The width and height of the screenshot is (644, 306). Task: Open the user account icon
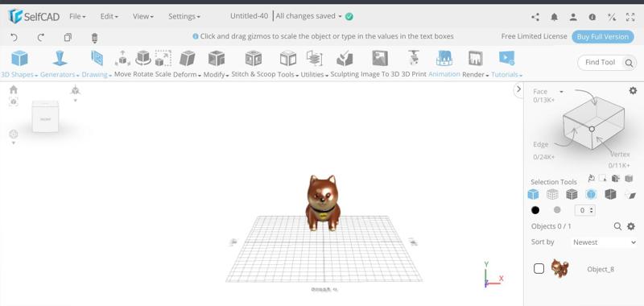pos(573,17)
